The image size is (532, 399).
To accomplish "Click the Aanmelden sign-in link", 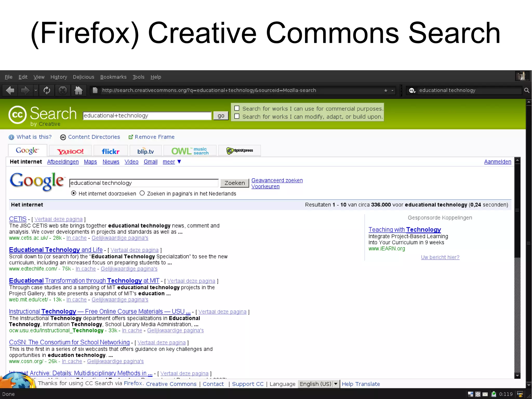I will tap(497, 162).
